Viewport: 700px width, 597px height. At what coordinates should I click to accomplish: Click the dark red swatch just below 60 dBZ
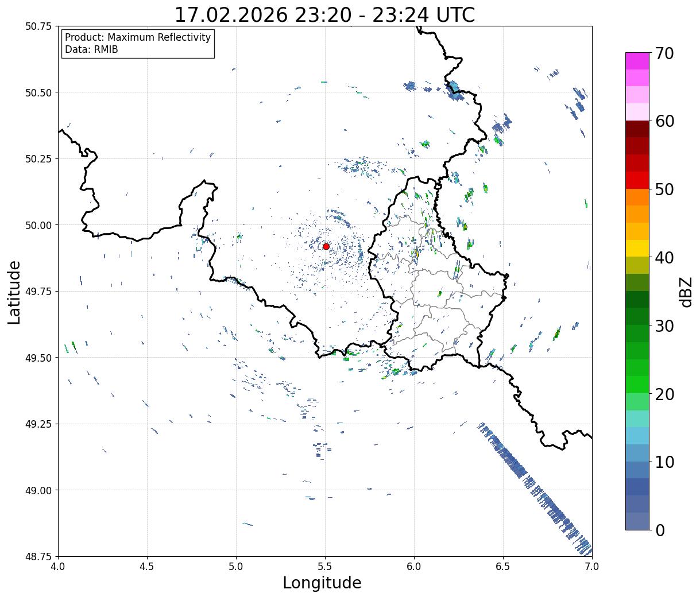(637, 129)
